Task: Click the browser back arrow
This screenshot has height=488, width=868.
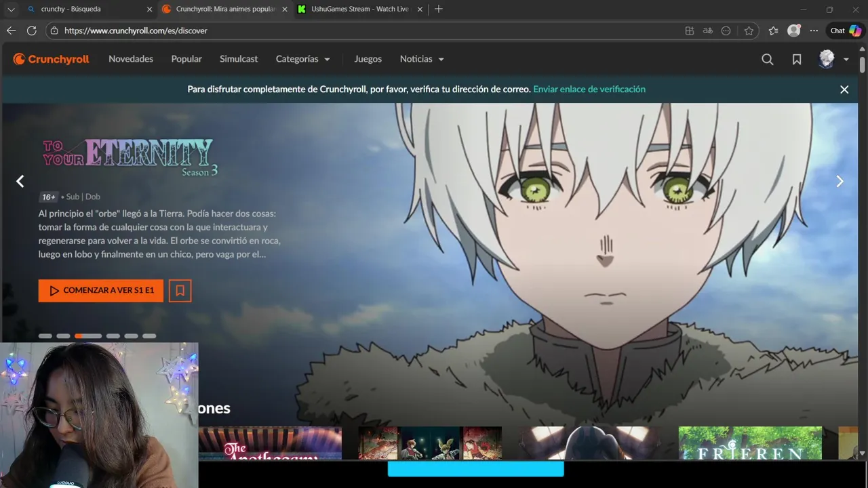Action: tap(11, 30)
